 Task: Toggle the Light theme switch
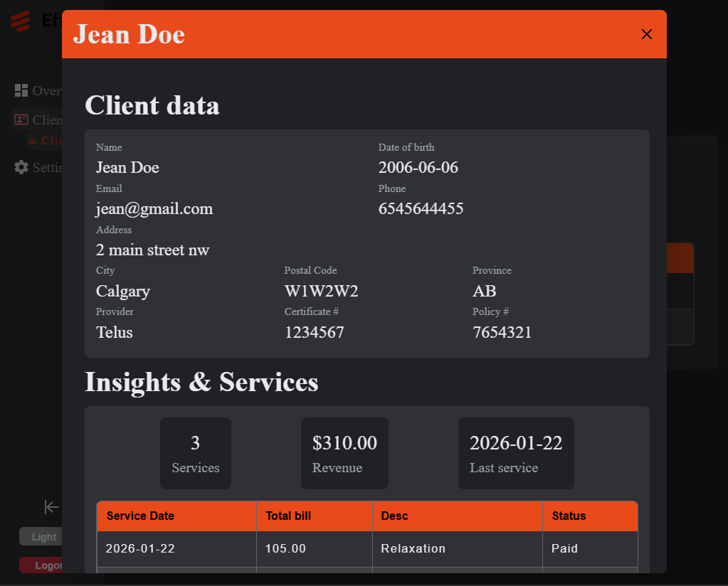(x=43, y=536)
